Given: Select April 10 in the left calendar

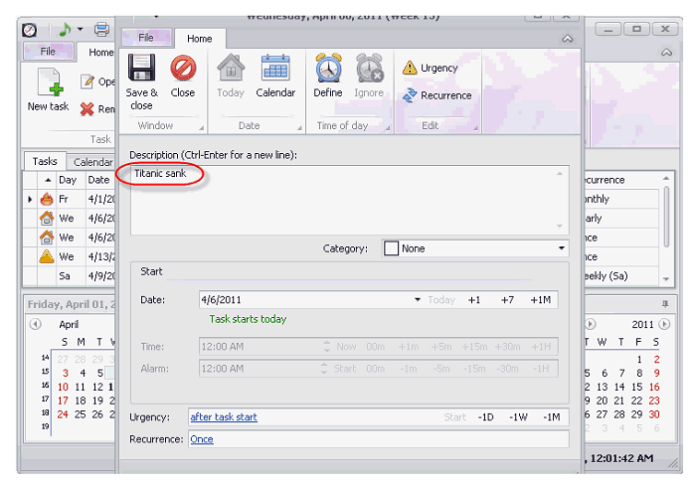Looking at the screenshot, I should [62, 387].
